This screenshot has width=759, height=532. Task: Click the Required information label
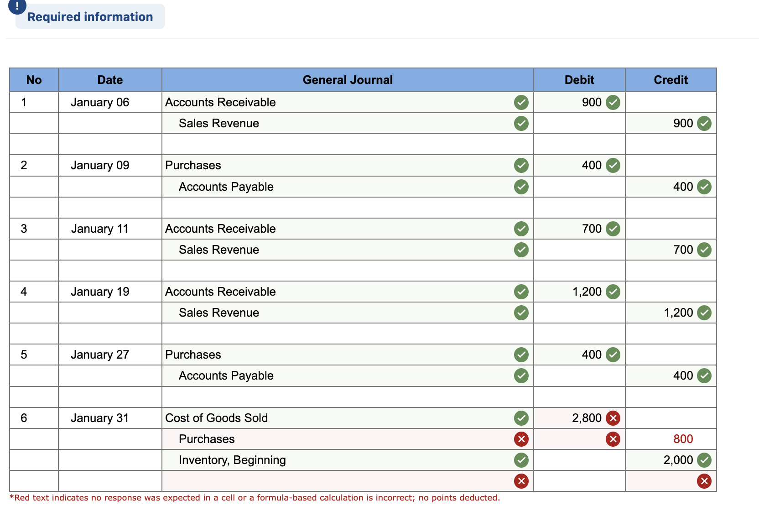pyautogui.click(x=90, y=17)
